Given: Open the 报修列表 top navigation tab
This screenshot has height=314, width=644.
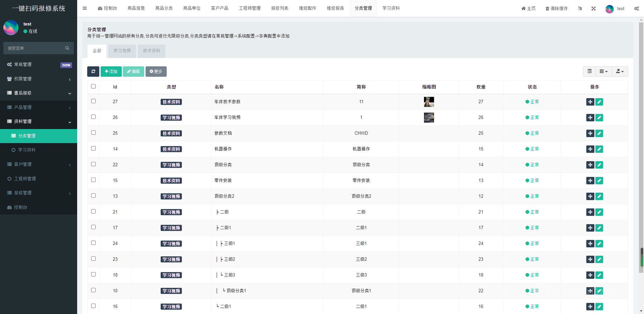Looking at the screenshot, I should [x=280, y=8].
